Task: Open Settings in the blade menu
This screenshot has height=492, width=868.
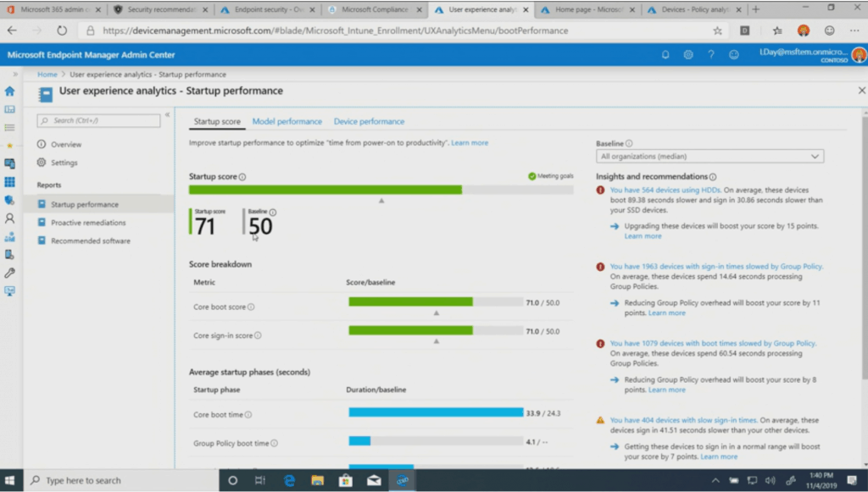Action: (64, 163)
